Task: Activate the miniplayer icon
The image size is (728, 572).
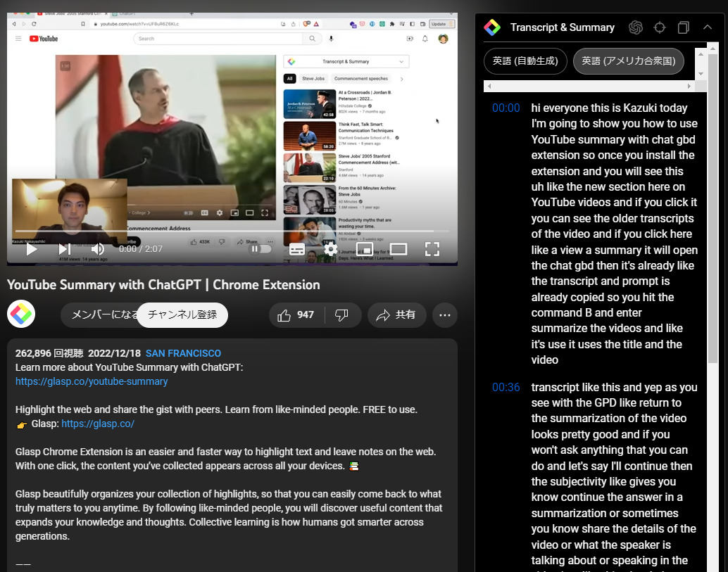Action: pyautogui.click(x=365, y=249)
